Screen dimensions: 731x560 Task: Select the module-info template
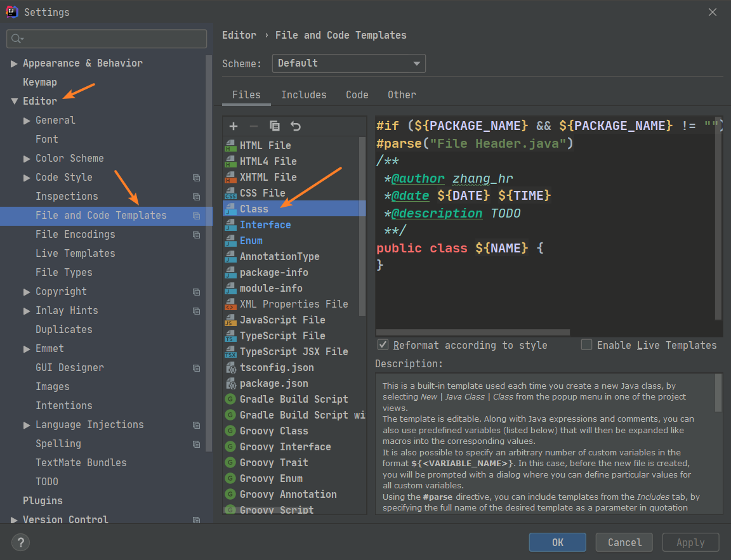pos(294,289)
